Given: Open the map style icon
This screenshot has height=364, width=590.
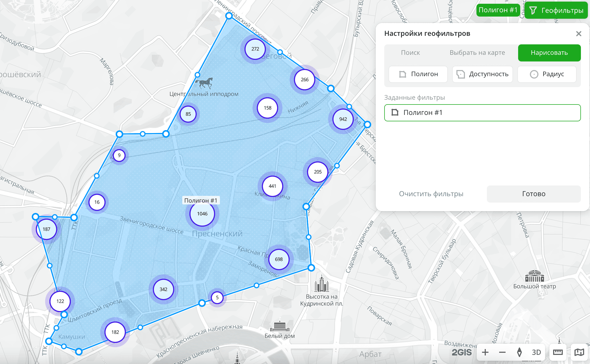Looking at the screenshot, I should coord(579,353).
